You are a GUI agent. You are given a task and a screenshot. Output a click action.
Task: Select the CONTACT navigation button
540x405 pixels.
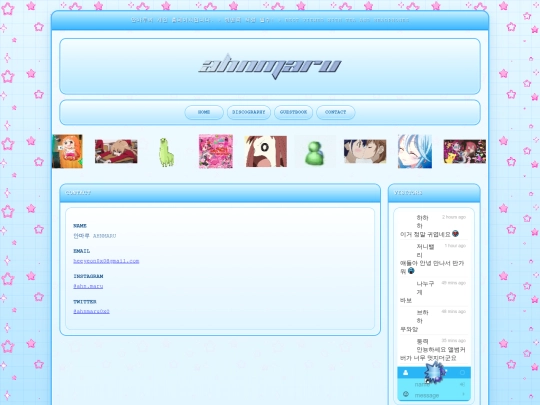click(335, 112)
